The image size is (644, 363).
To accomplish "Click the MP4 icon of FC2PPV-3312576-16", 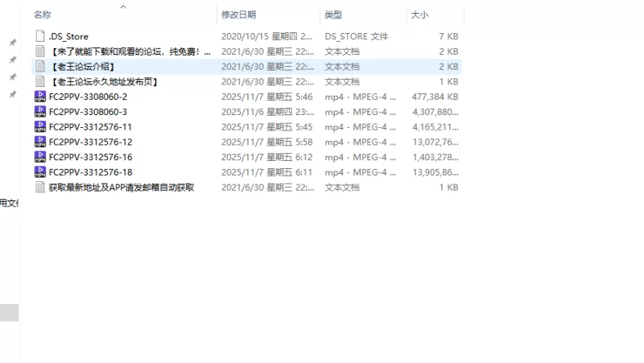I will [x=39, y=157].
